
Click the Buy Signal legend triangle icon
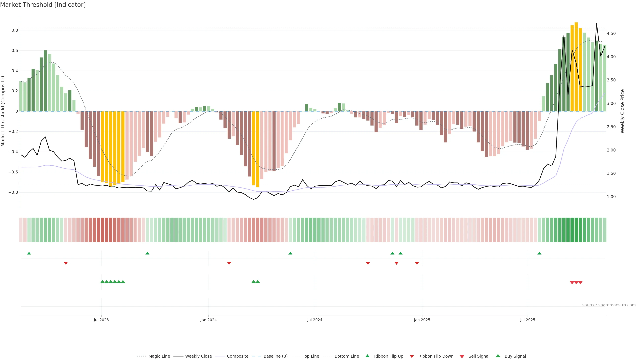498,356
